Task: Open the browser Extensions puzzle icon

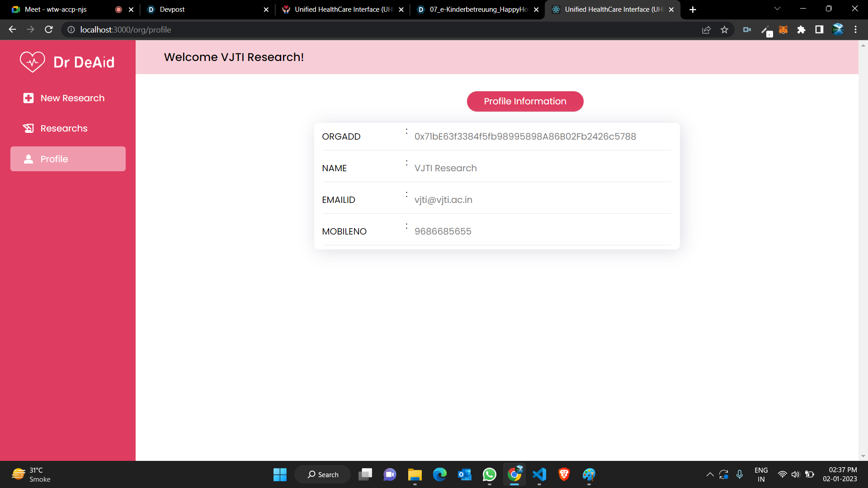Action: click(x=801, y=30)
